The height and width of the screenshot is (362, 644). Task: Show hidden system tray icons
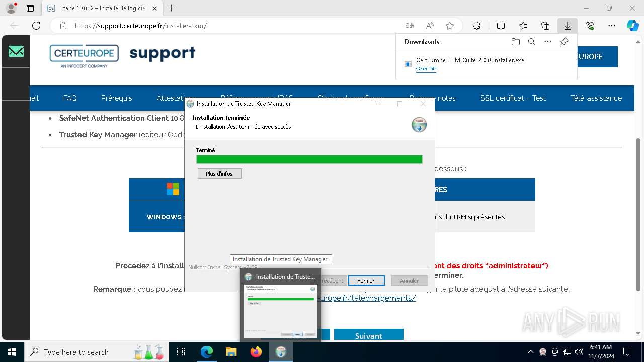530,352
